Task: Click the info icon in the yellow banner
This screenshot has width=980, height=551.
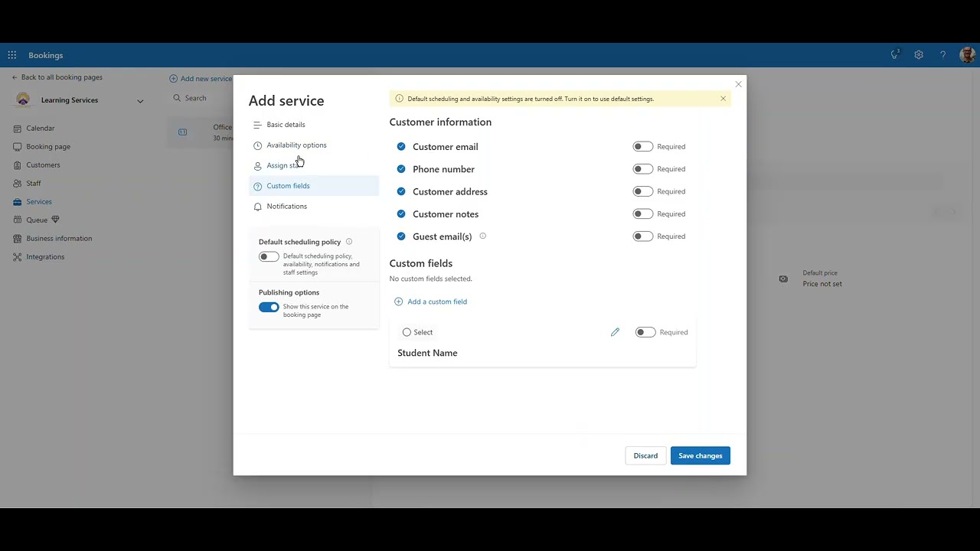Action: tap(399, 99)
